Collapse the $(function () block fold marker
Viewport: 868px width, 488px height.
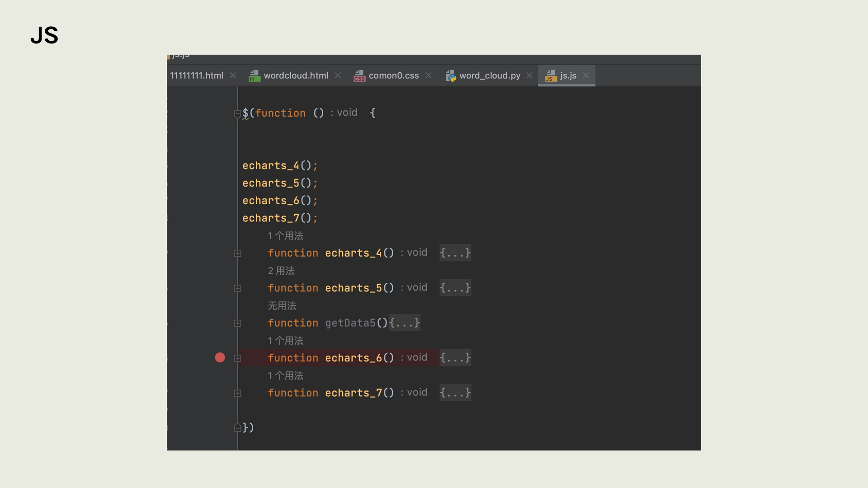237,114
